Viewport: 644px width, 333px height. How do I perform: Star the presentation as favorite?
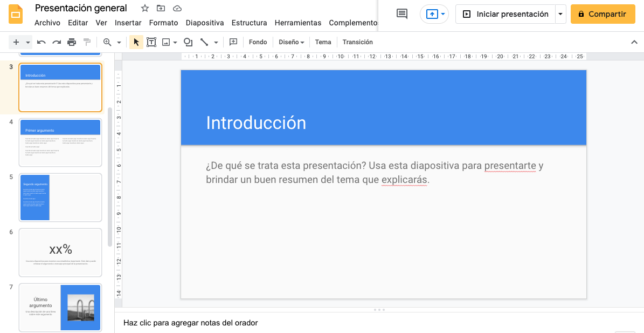point(144,8)
